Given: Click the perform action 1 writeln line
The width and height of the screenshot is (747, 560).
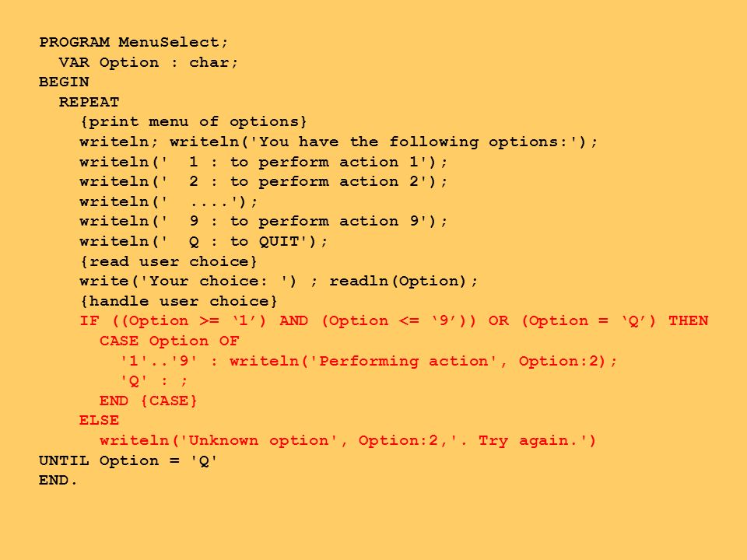Looking at the screenshot, I should [264, 162].
